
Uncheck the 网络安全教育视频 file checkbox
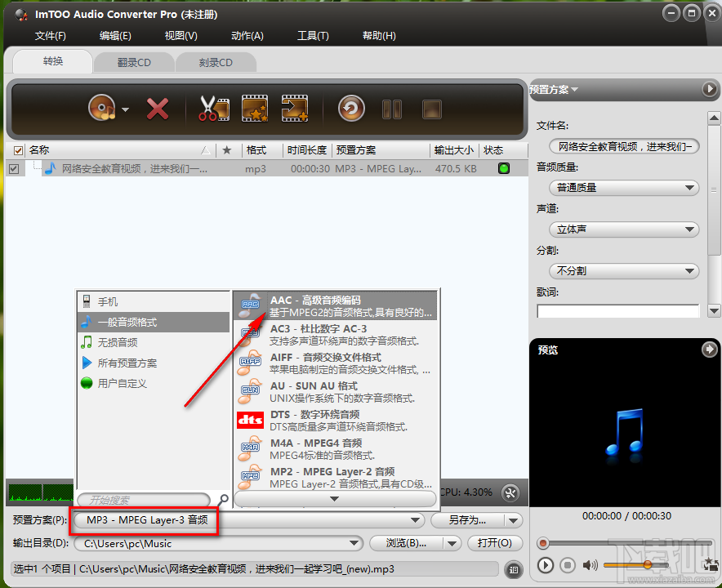[x=14, y=167]
